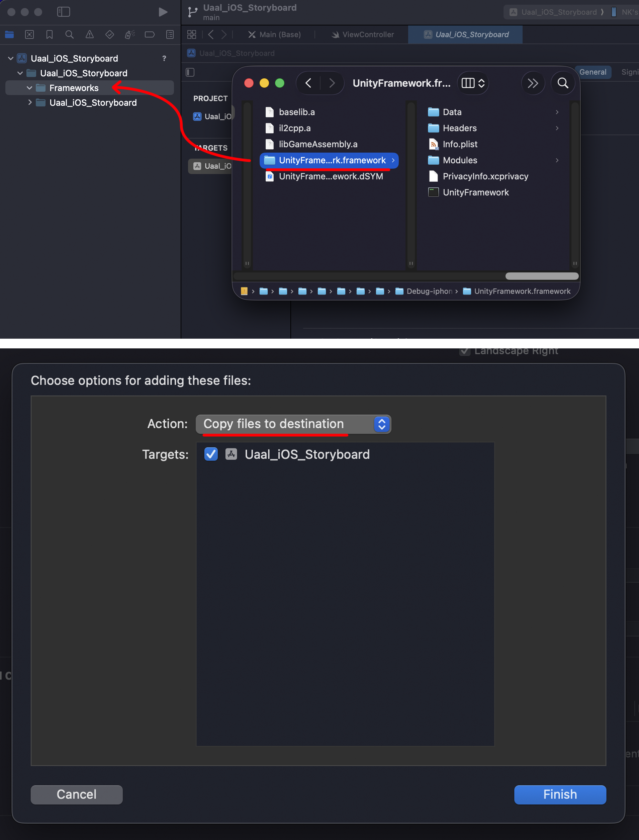
Task: Click the Cancel button
Action: coord(77,794)
